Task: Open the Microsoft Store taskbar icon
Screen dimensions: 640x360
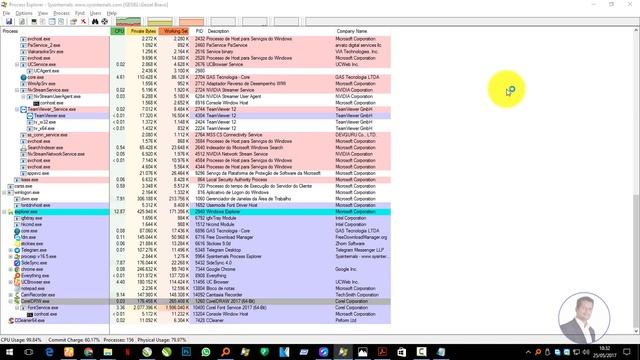Action: pyautogui.click(x=402, y=352)
